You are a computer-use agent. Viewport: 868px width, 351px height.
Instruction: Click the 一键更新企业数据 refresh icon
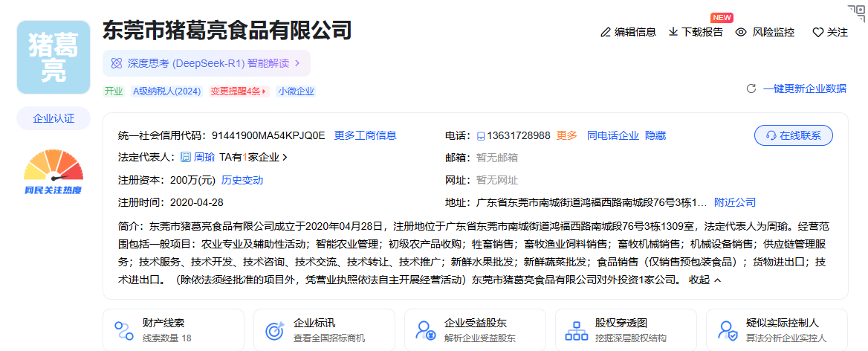tap(751, 88)
